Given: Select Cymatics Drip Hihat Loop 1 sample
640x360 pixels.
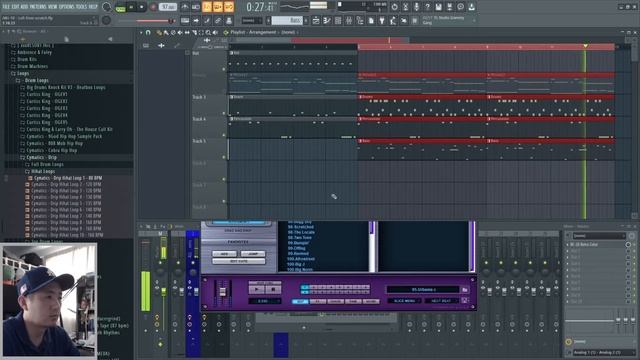Looking at the screenshot, I should click(x=67, y=178).
